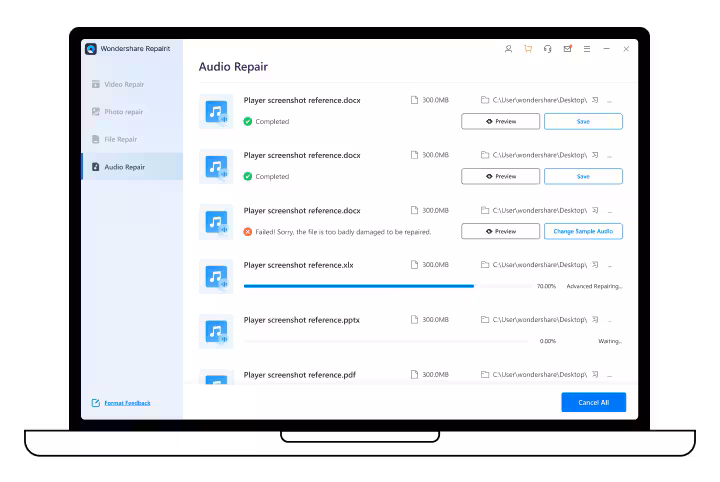The height and width of the screenshot is (482, 720).
Task: Click the file size icon in reference.pptx row
Action: (x=414, y=319)
